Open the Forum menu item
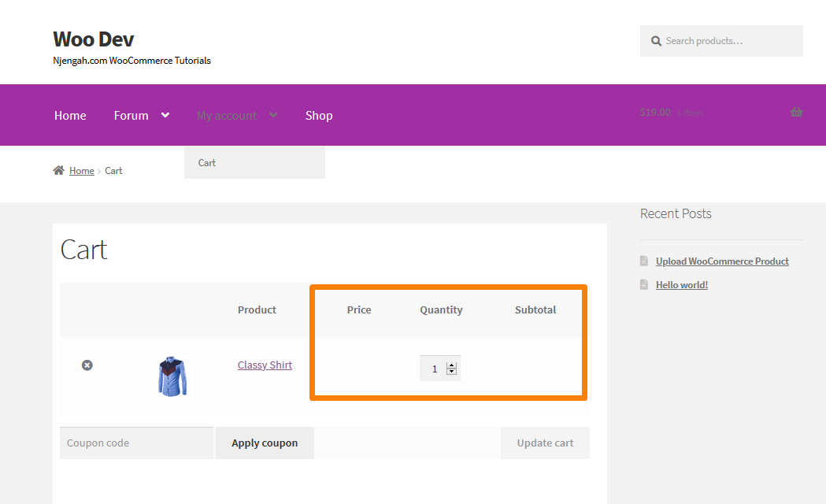This screenshot has height=504, width=826. pos(131,115)
